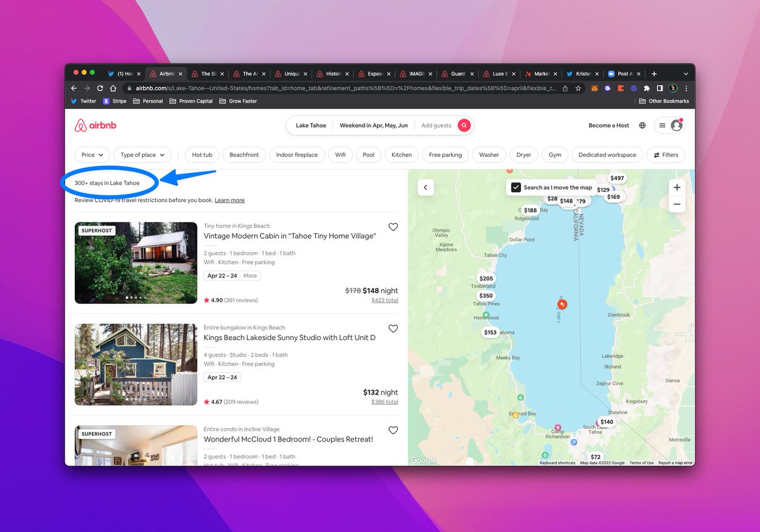
Task: Click the Filters button
Action: (666, 155)
